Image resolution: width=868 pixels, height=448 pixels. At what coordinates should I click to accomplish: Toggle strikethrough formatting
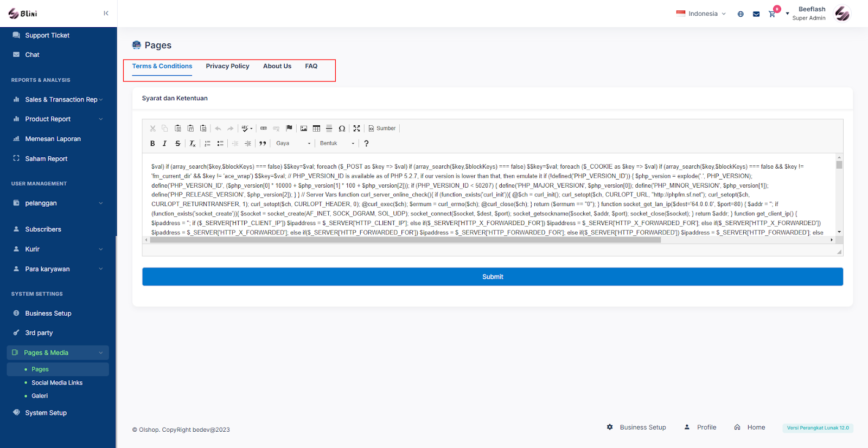[177, 144]
